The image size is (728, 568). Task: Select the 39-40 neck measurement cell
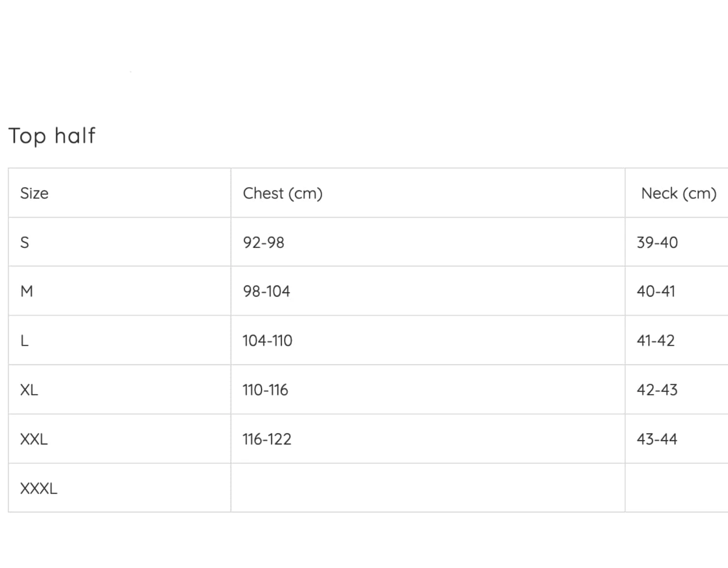(x=657, y=243)
